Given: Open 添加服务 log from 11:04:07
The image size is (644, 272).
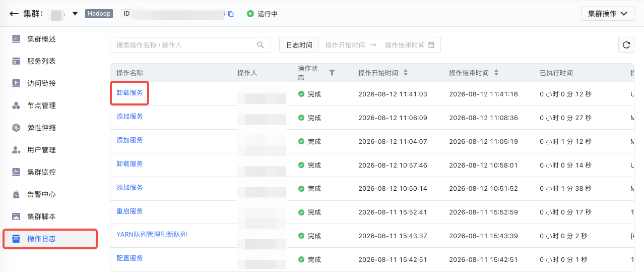Looking at the screenshot, I should click(130, 140).
